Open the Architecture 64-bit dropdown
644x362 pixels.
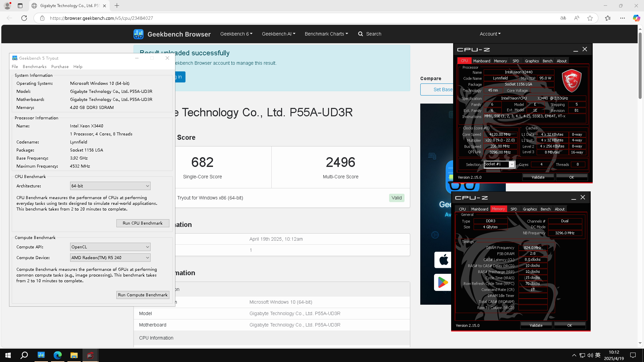click(x=110, y=186)
